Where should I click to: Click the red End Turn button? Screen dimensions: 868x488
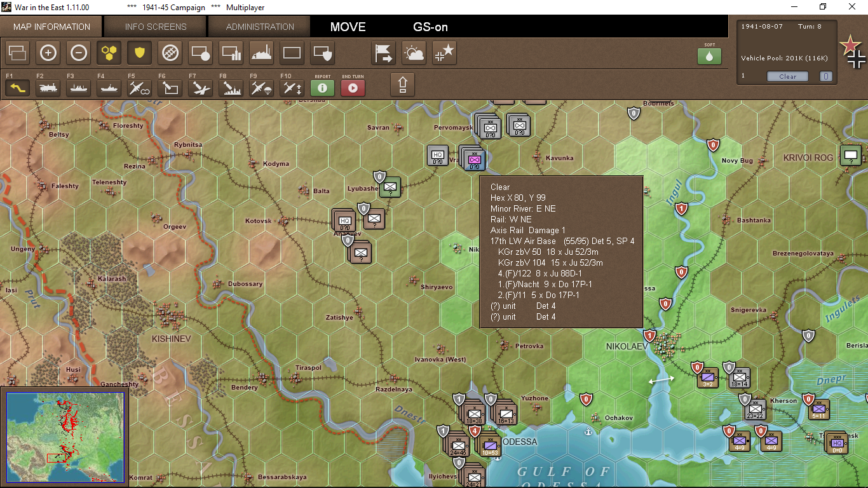pyautogui.click(x=353, y=88)
